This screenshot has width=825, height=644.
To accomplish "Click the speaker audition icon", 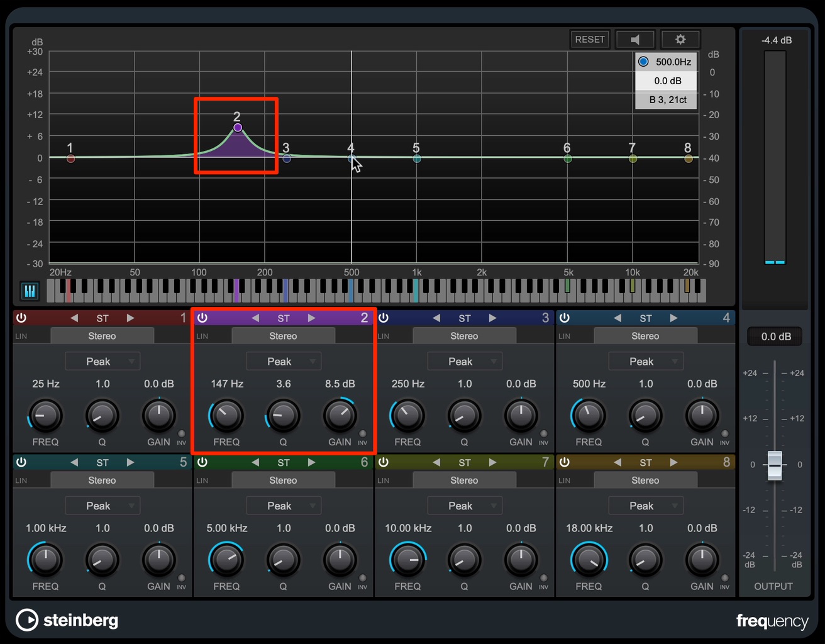I will coord(635,40).
